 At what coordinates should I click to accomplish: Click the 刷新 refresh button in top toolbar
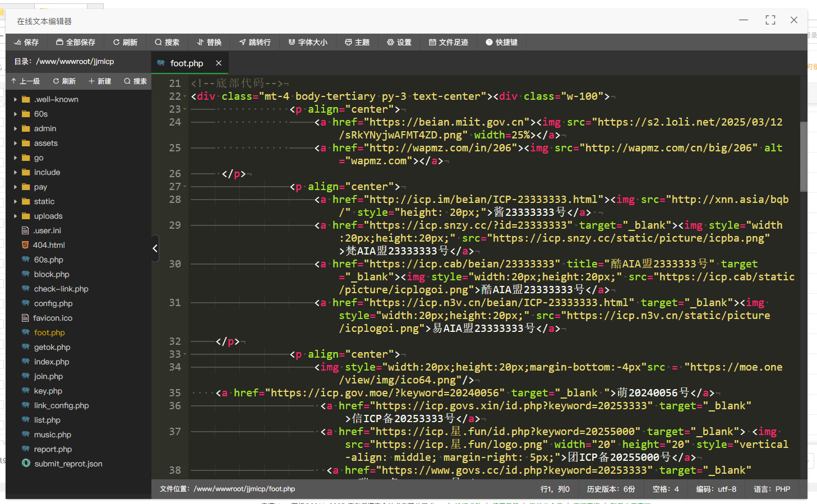point(125,42)
